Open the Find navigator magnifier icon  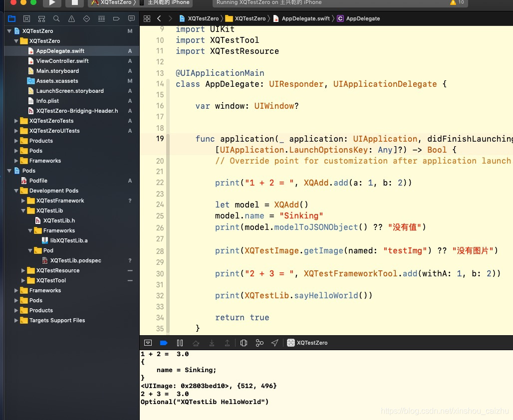(x=56, y=18)
